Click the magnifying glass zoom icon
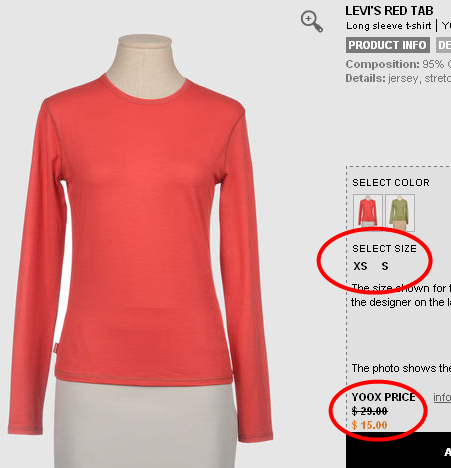 pos(312,21)
